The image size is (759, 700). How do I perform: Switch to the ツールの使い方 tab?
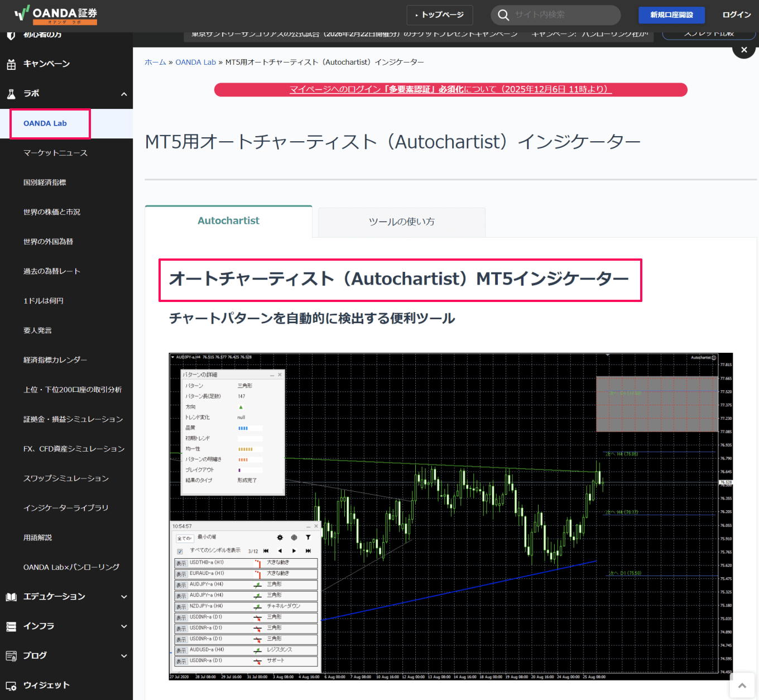[x=401, y=222]
